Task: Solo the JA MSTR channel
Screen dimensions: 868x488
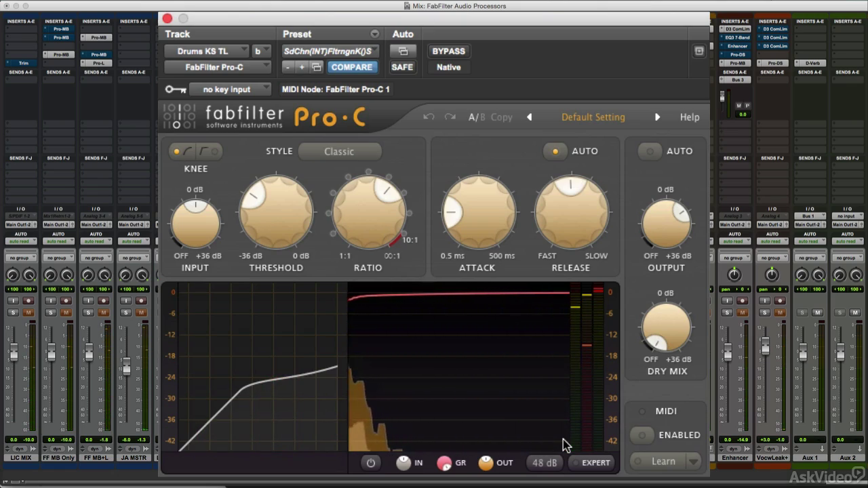Action: point(126,312)
